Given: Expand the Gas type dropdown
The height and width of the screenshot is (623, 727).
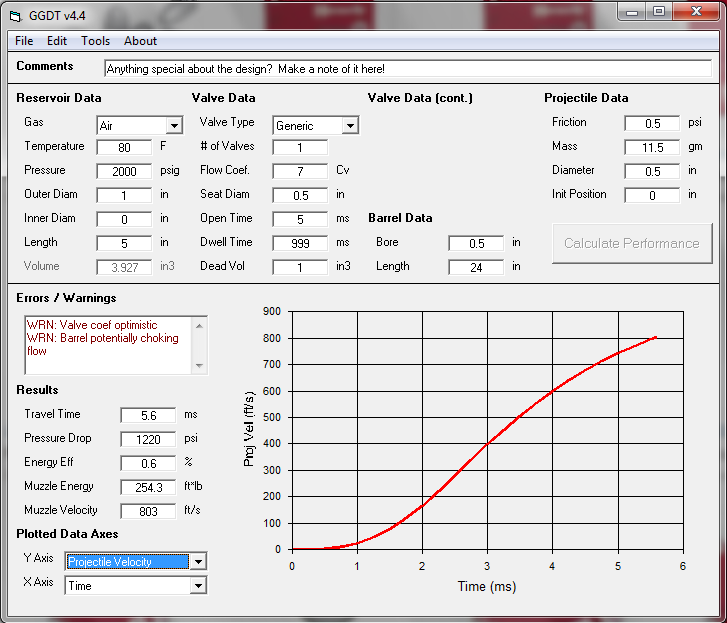Looking at the screenshot, I should pos(174,126).
